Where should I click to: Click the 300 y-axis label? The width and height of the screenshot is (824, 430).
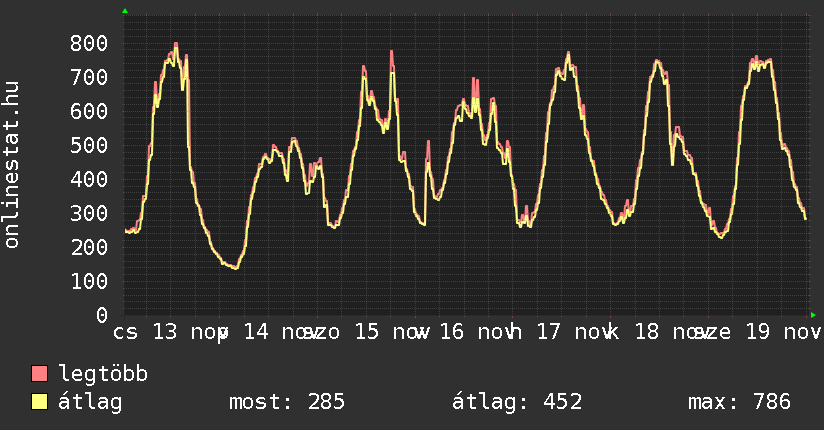89,213
